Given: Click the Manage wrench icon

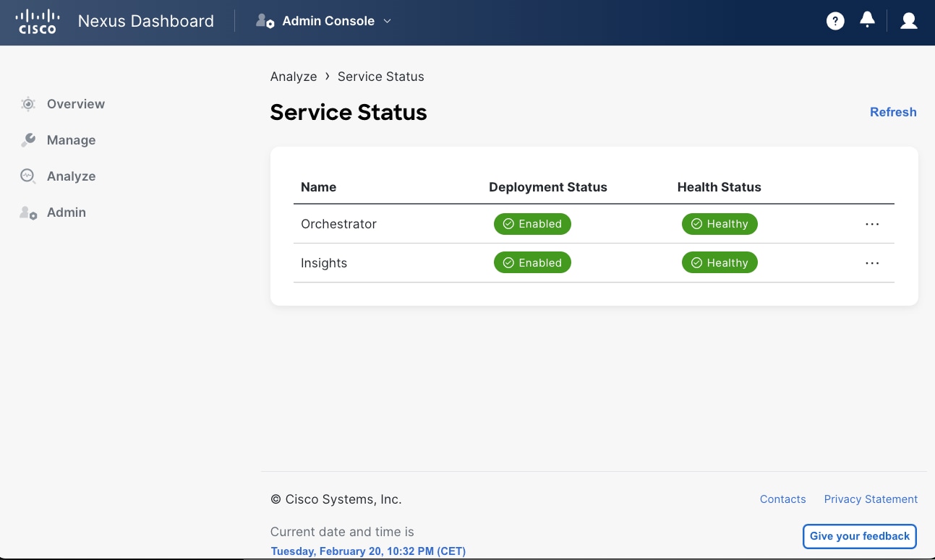Looking at the screenshot, I should click(x=28, y=140).
